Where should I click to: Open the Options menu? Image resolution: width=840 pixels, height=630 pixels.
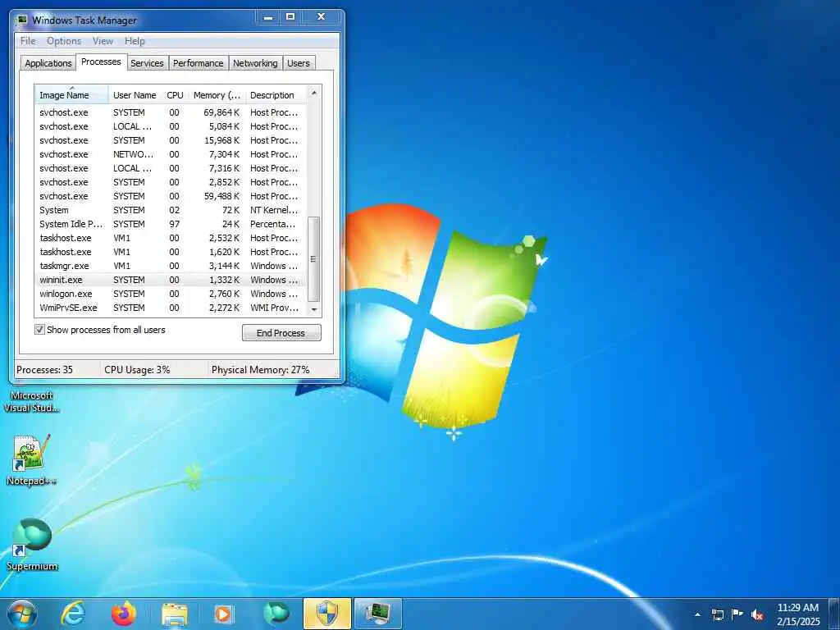click(64, 41)
